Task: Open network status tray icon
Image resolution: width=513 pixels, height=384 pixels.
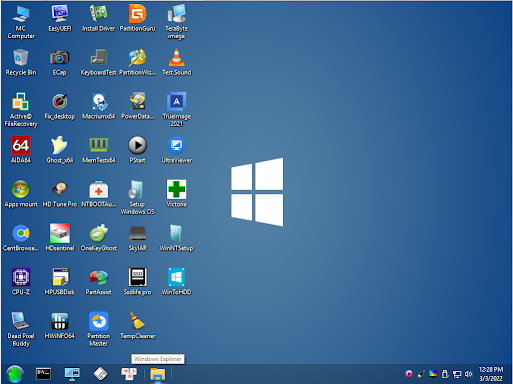Action: tap(457, 374)
